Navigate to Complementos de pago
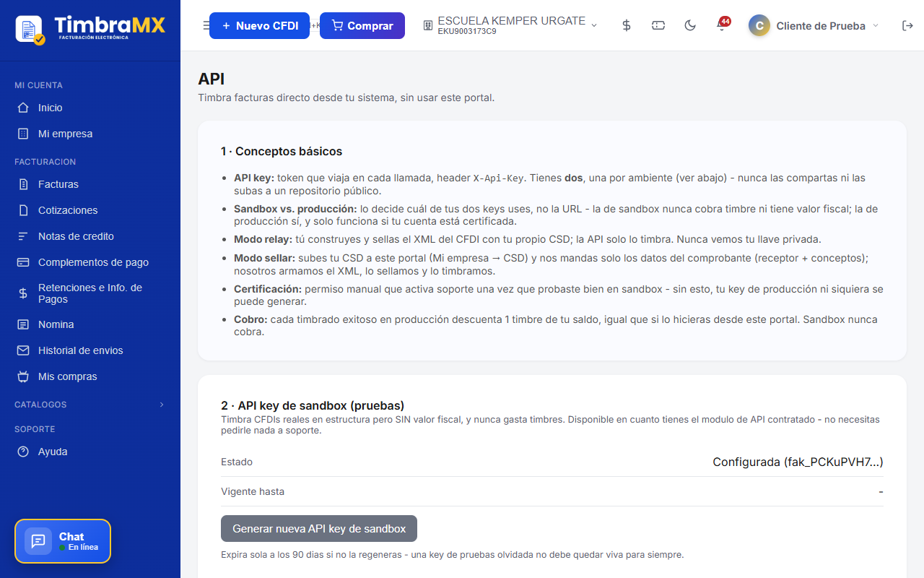 pos(90,262)
